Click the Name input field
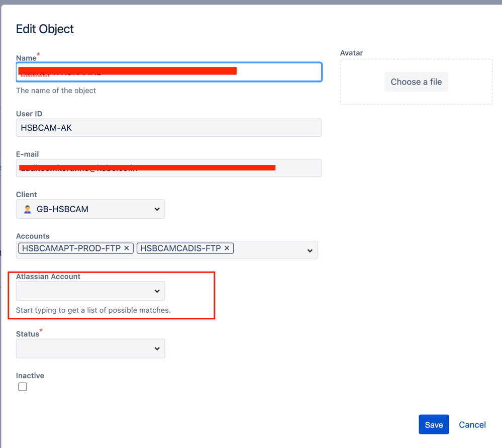 (169, 72)
